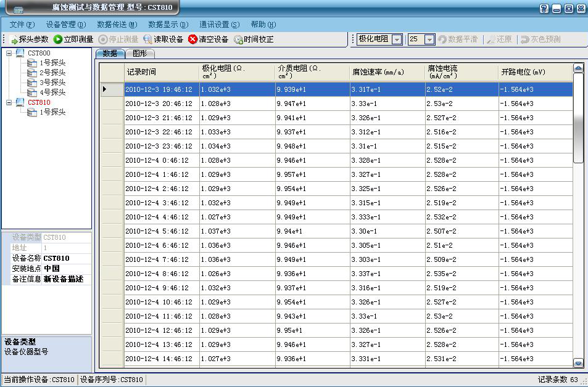Click status bar 设备序列号:CST810

[x=112, y=380]
